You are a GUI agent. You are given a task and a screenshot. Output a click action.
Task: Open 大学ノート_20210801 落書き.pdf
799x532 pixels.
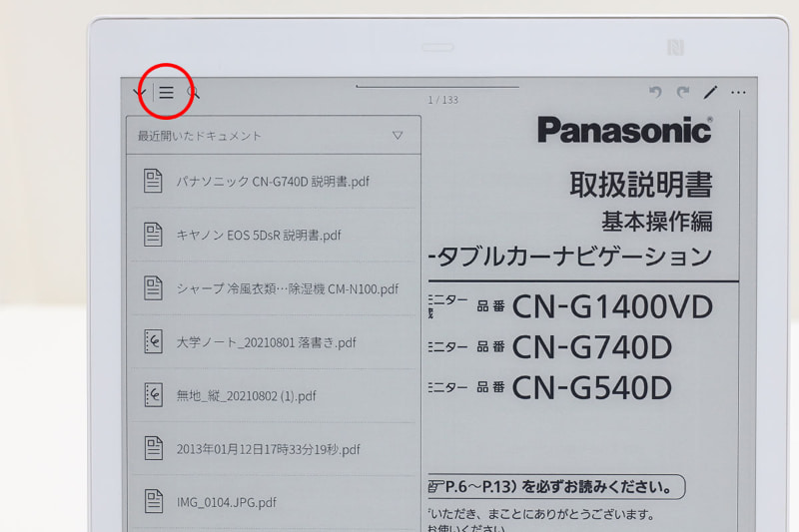pyautogui.click(x=273, y=342)
